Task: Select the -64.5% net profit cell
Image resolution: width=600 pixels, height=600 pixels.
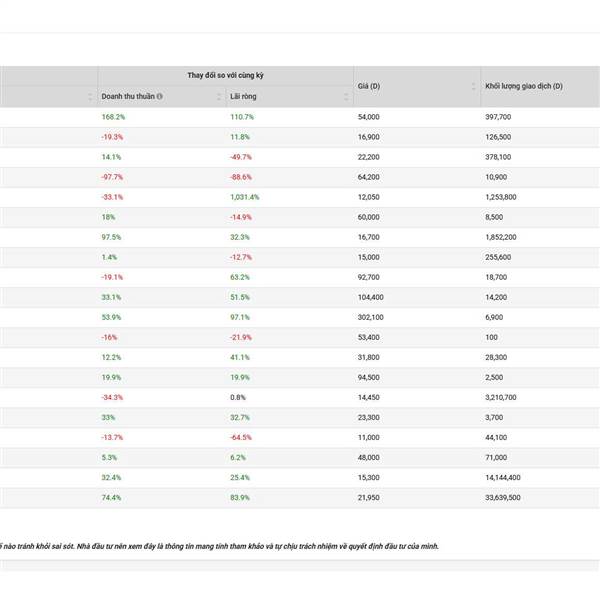Action: pos(241,437)
